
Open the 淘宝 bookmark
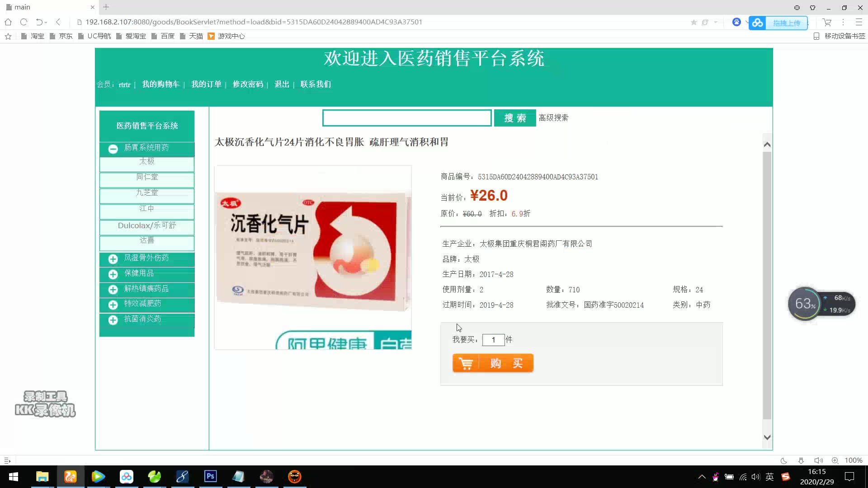[33, 36]
